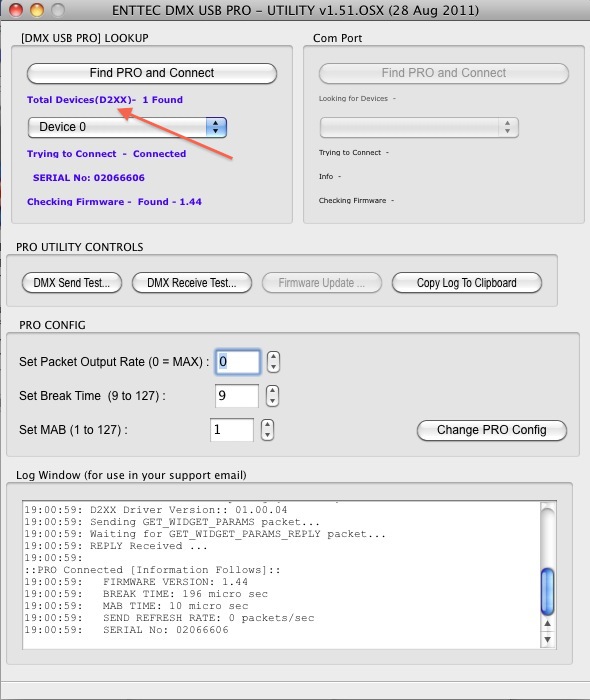This screenshot has width=590, height=700.
Task: Open the Device 0 dropdown
Action: pos(127,127)
